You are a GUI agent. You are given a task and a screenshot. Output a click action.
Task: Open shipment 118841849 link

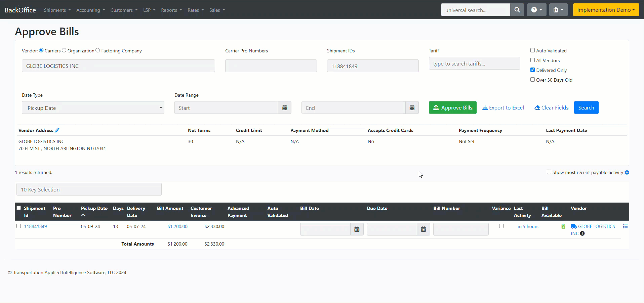[36, 226]
